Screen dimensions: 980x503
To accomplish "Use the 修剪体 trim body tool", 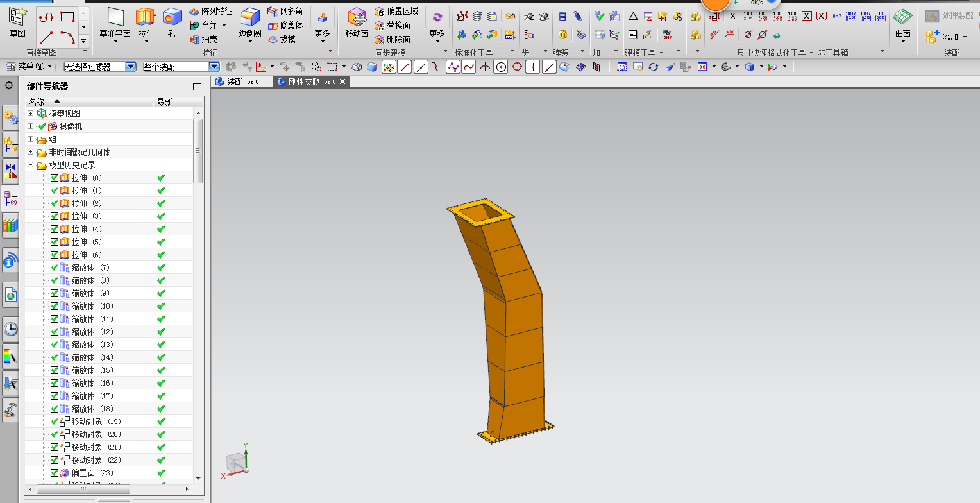I will [x=285, y=25].
